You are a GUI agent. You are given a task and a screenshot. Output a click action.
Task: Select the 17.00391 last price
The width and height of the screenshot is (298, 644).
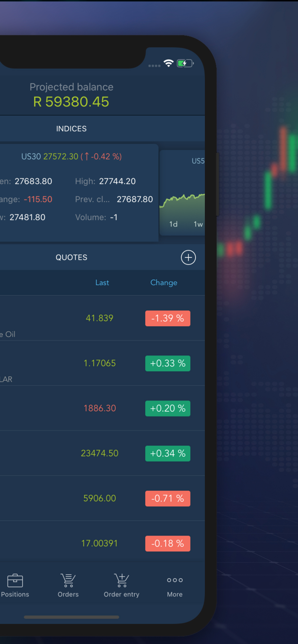click(x=100, y=543)
